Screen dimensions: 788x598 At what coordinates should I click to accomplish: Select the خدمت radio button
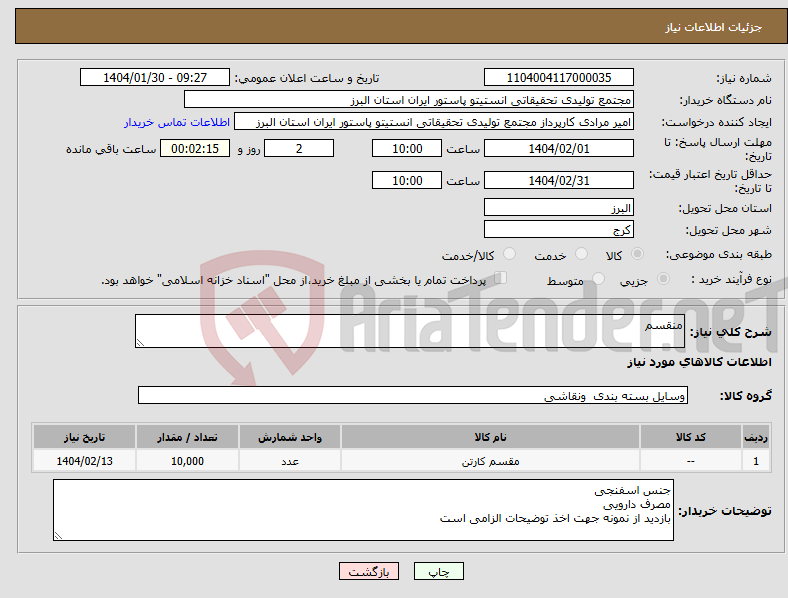(x=581, y=254)
